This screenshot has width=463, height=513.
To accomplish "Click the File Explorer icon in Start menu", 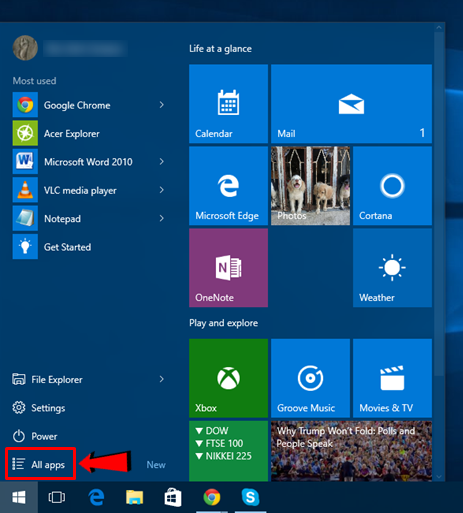I will click(x=19, y=379).
